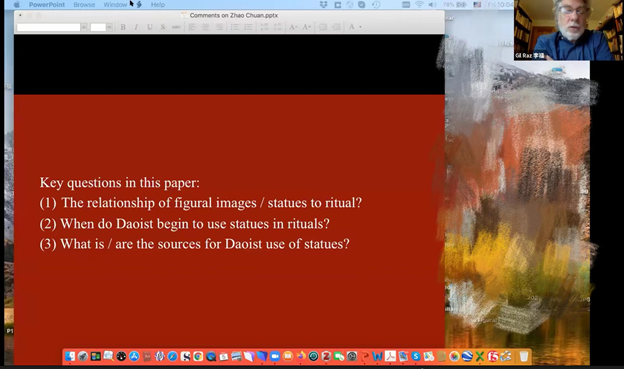The height and width of the screenshot is (369, 624).
Task: Open App Store from the dock
Action: pos(134,356)
